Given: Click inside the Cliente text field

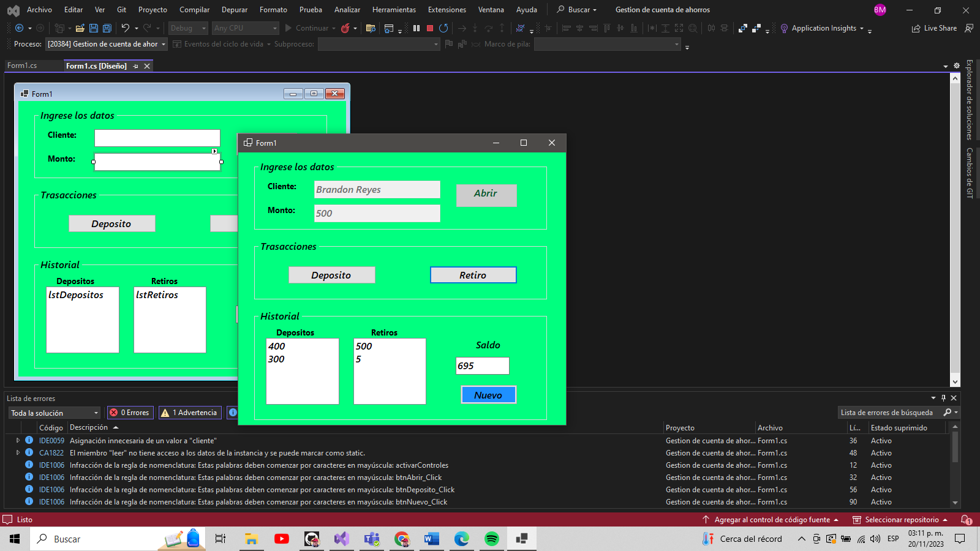Looking at the screenshot, I should point(377,189).
